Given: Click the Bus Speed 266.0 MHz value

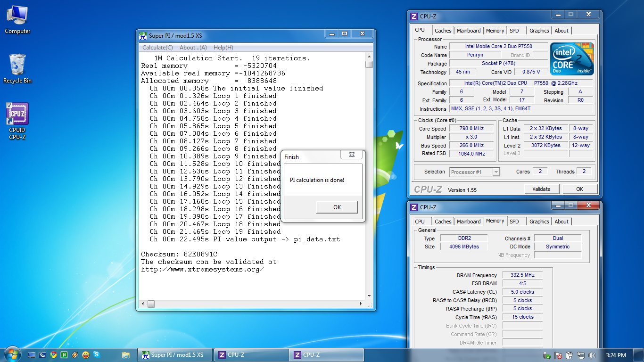Looking at the screenshot, I should point(472,145).
